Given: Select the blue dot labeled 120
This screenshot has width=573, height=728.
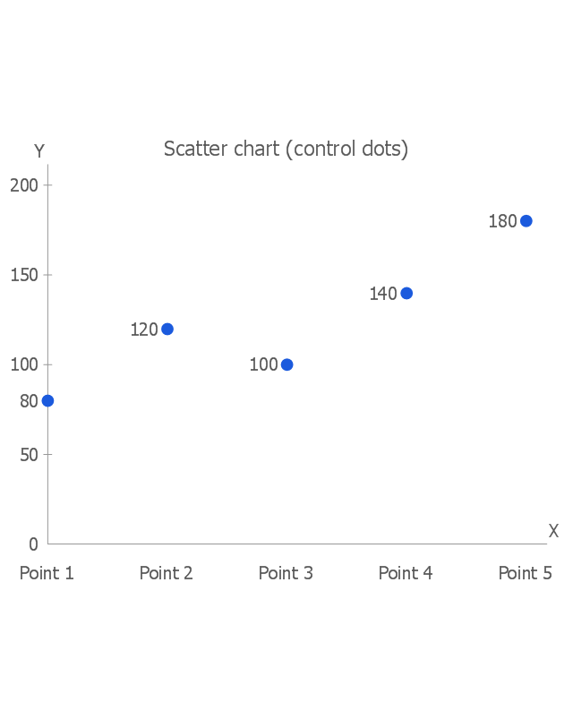Looking at the screenshot, I should click(167, 330).
